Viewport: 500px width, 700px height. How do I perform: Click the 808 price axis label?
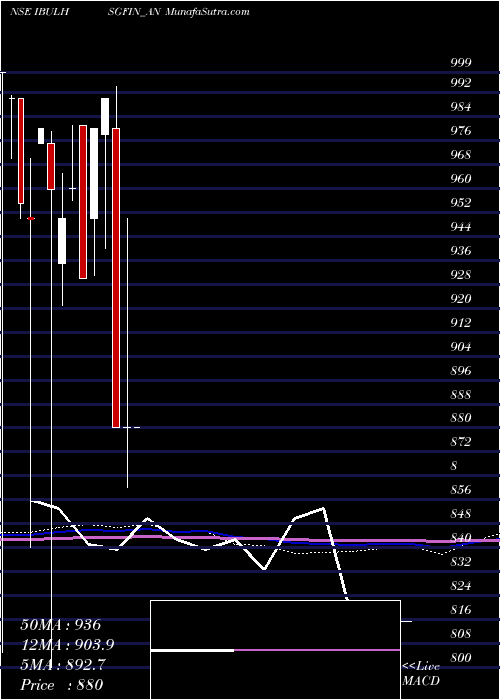(460, 633)
